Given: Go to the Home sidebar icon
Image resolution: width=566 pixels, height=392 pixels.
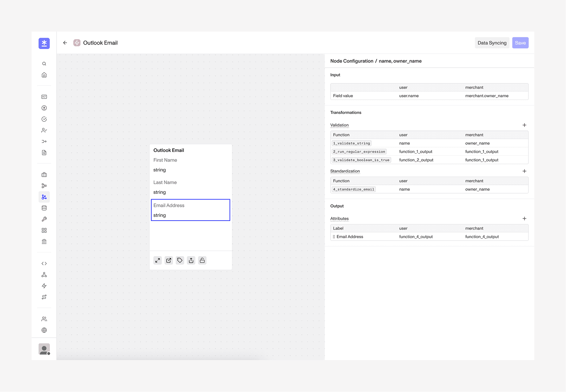Looking at the screenshot, I should tap(44, 75).
